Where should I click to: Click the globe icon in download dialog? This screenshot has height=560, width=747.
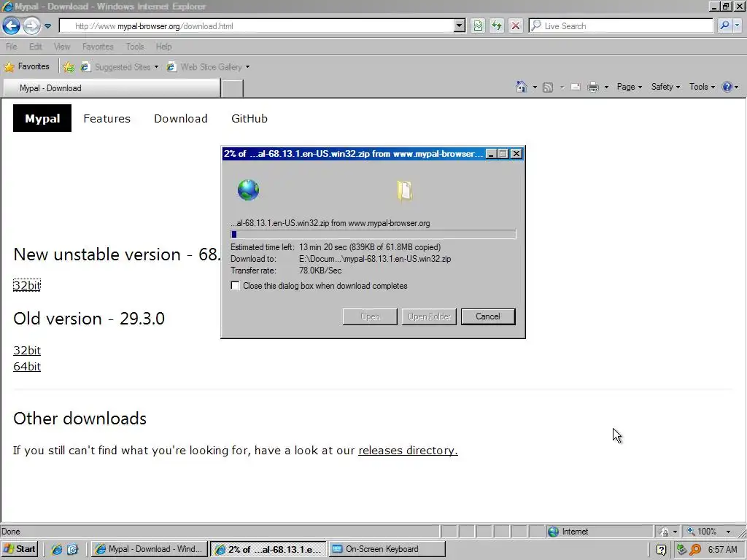(x=248, y=190)
